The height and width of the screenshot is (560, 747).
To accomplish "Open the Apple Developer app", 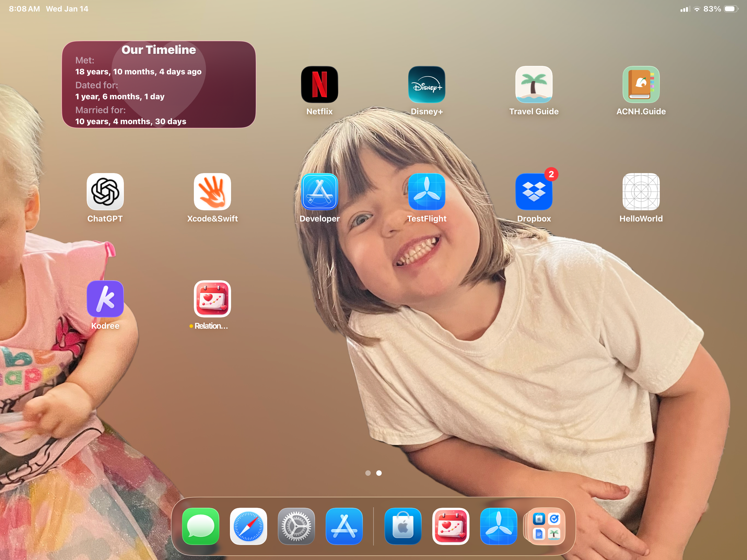I will coord(319,191).
